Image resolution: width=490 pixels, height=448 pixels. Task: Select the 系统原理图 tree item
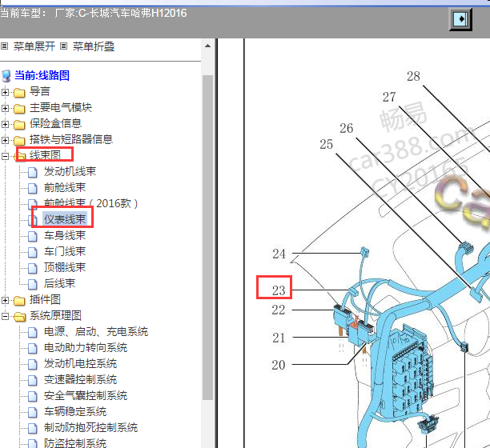55,315
